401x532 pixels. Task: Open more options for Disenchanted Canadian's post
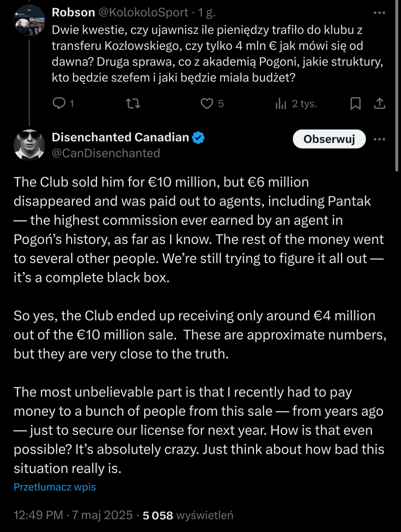[x=379, y=139]
